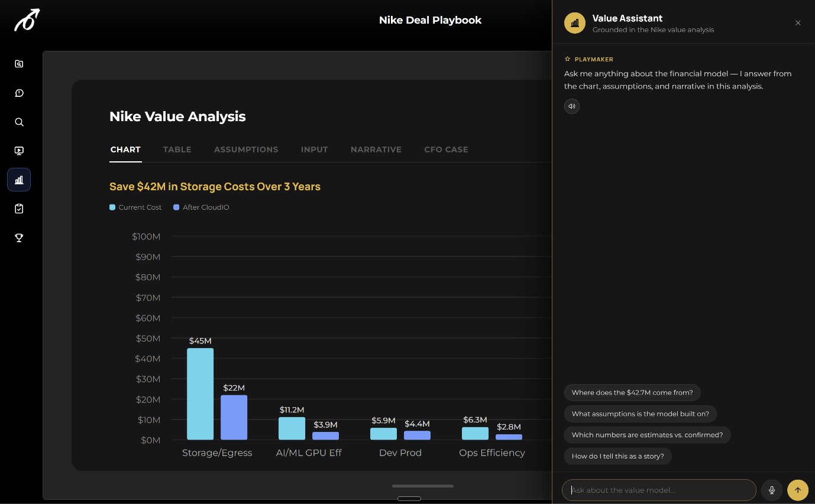Ask 'How do I tell this as a story?'

(618, 456)
